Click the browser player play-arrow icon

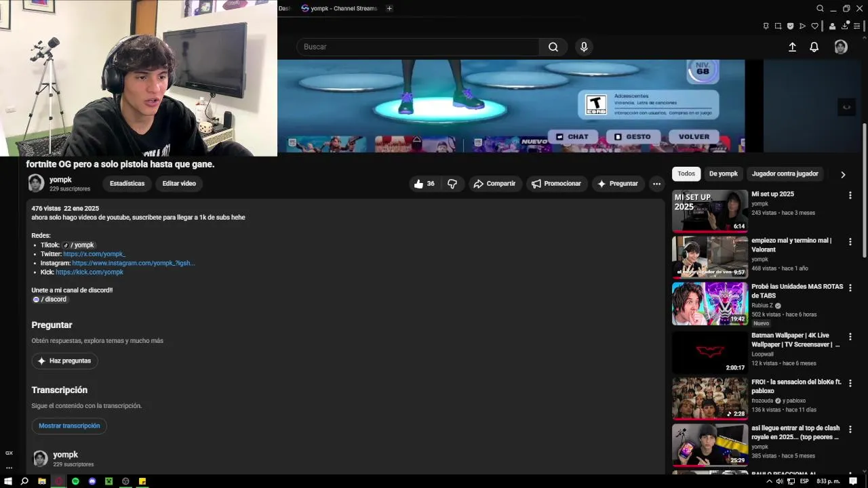pos(802,26)
